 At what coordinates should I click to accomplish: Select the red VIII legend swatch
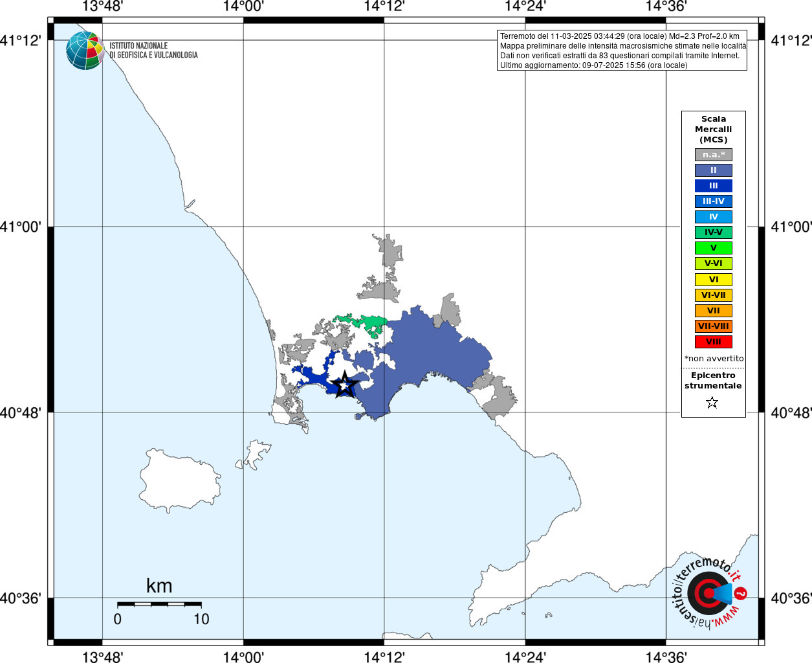(714, 342)
